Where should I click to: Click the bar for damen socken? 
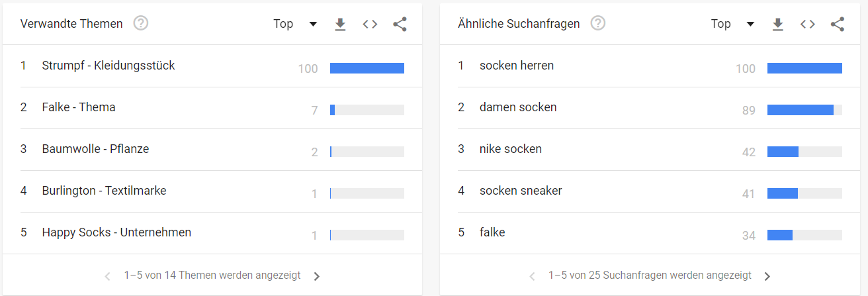click(x=804, y=110)
